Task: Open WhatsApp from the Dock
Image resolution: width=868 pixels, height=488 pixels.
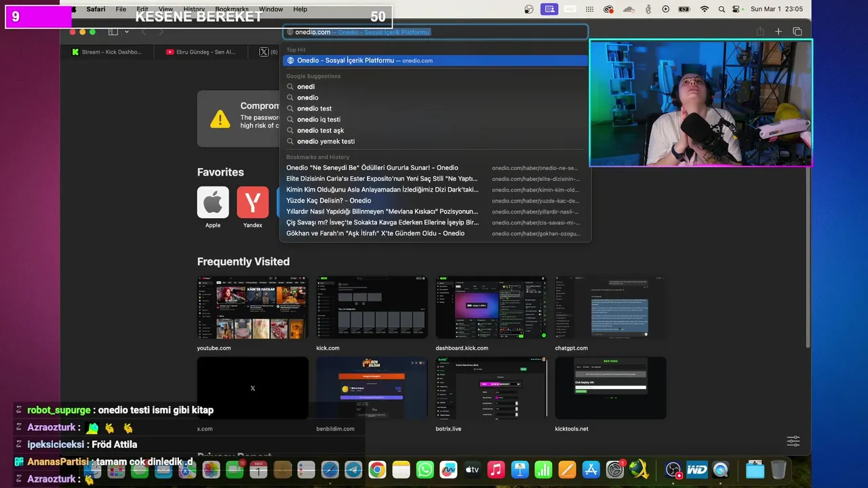Action: click(425, 470)
